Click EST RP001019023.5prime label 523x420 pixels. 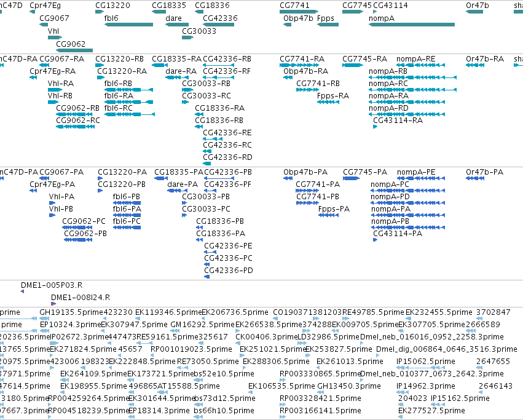192,349
